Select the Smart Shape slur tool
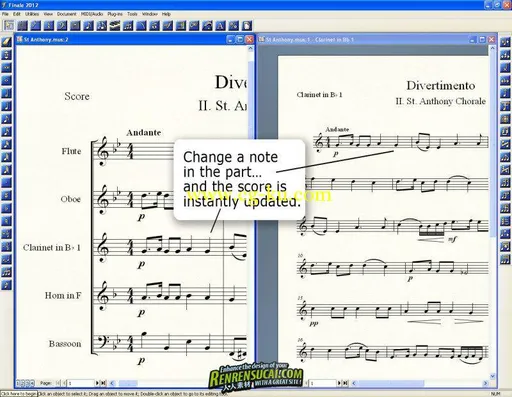The width and height of the screenshot is (512, 397). [141, 26]
